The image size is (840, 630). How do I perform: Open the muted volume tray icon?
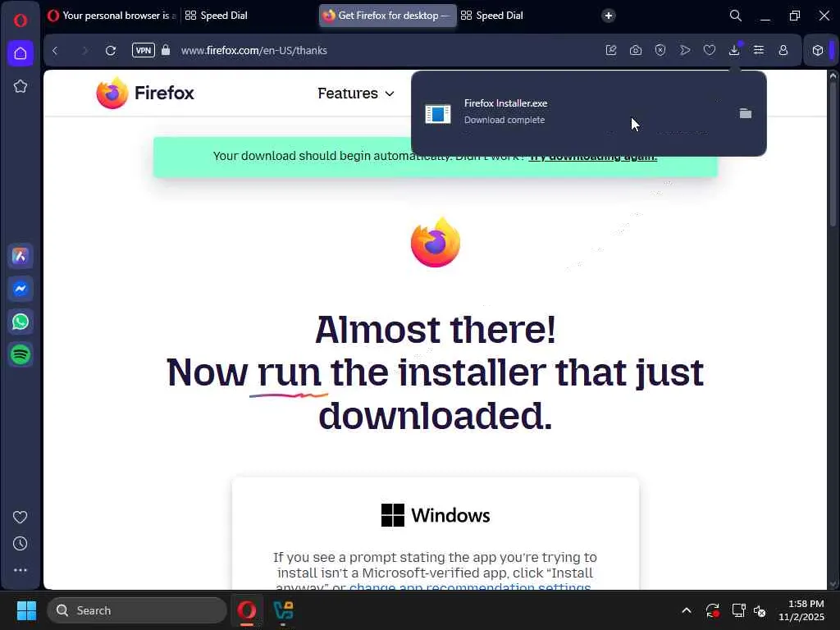coord(760,610)
